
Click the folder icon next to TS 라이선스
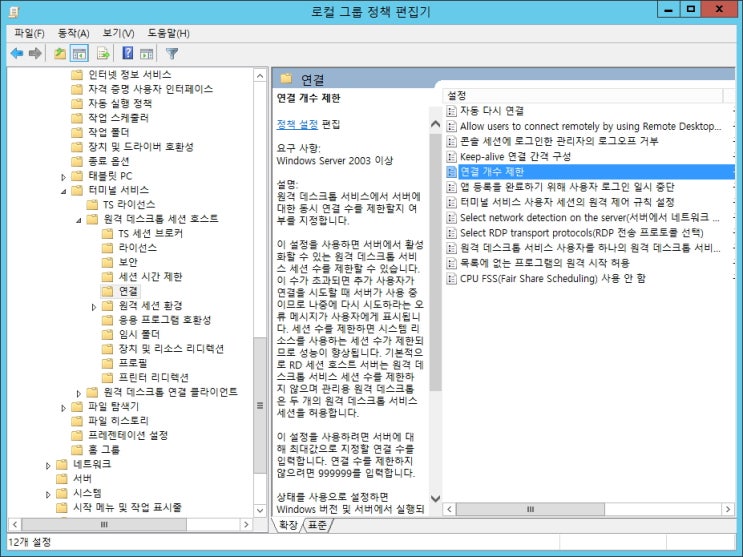tap(92, 204)
